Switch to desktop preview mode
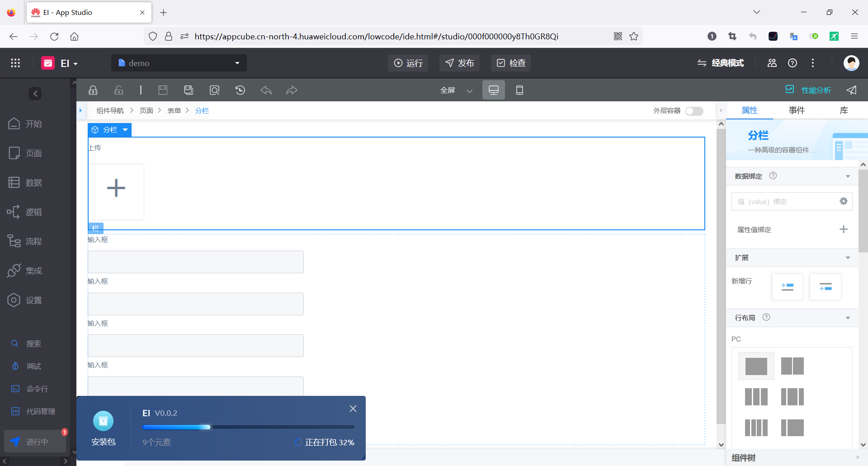The width and height of the screenshot is (868, 466). point(494,90)
